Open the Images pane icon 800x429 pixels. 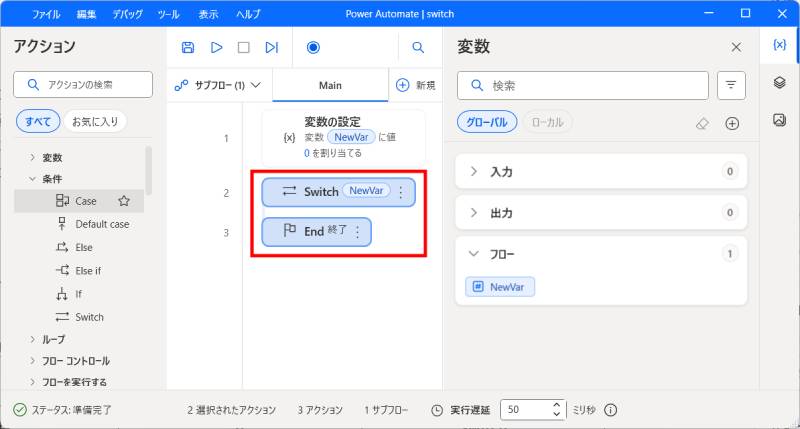coord(779,120)
